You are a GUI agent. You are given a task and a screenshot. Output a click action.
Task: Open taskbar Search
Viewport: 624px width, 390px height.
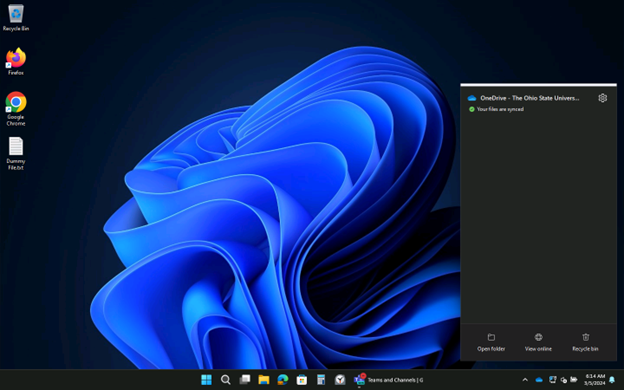[x=226, y=380]
